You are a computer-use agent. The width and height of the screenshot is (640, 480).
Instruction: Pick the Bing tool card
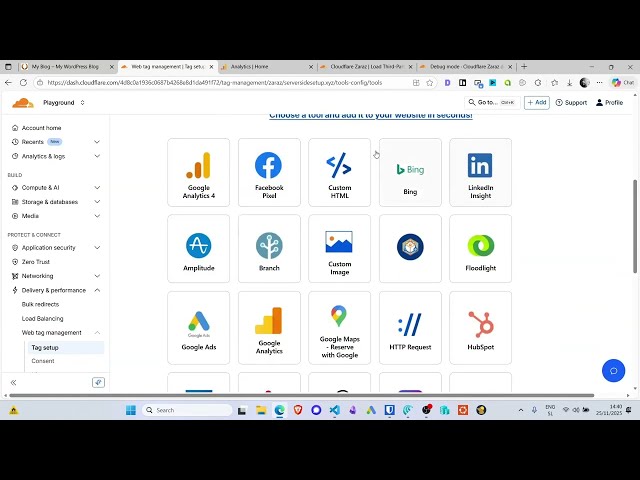coord(410,172)
